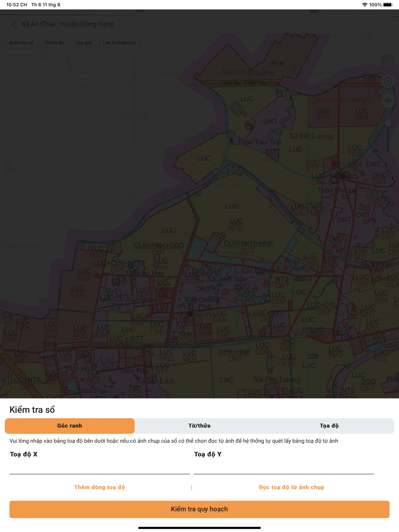The width and height of the screenshot is (399, 532).
Task: Tap the 10:52 CH clock in status bar
Action: [x=17, y=5]
